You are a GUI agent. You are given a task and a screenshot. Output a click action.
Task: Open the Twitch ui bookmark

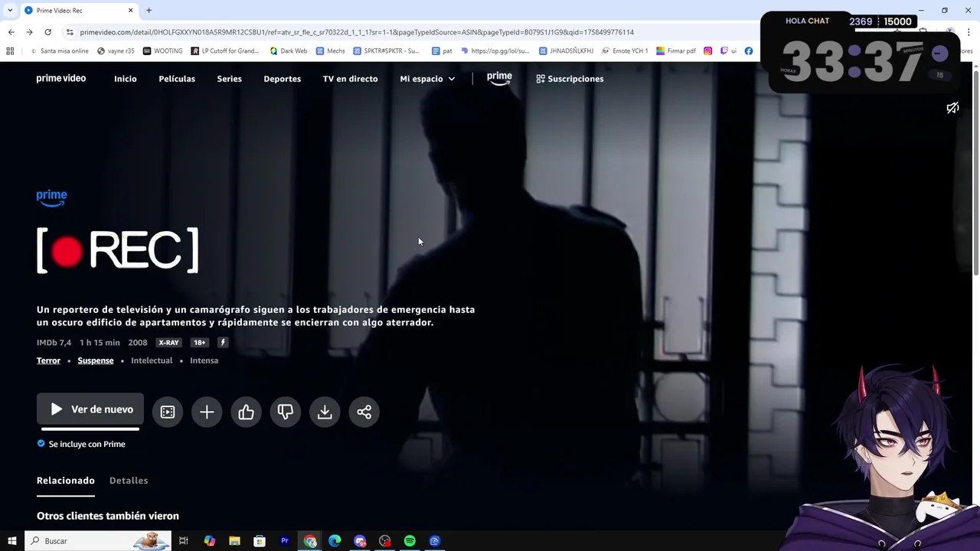coord(728,51)
